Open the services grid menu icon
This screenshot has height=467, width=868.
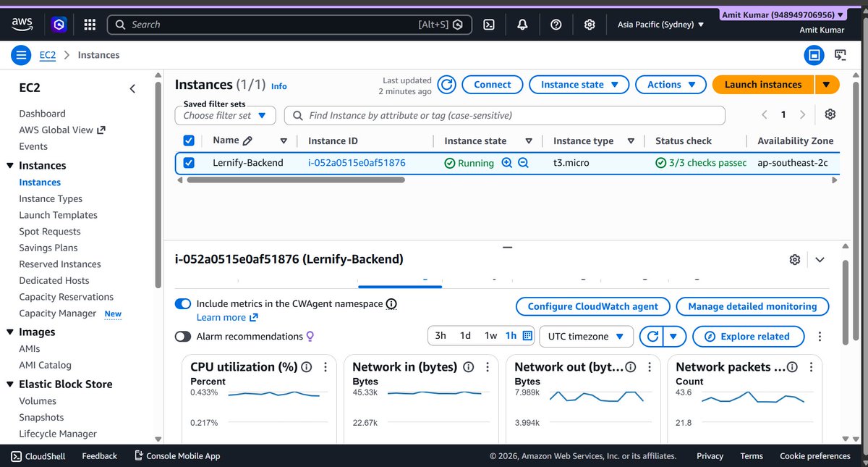tap(90, 25)
